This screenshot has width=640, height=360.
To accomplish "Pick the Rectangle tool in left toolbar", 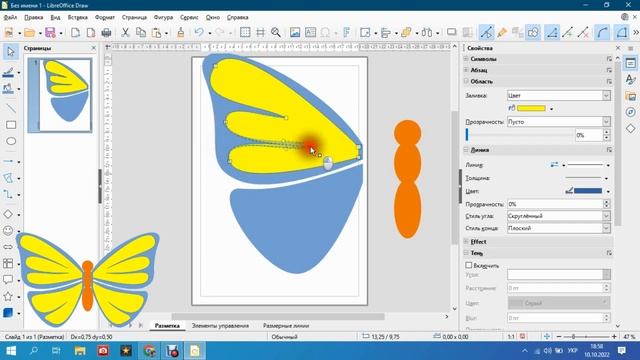I will tap(11, 125).
